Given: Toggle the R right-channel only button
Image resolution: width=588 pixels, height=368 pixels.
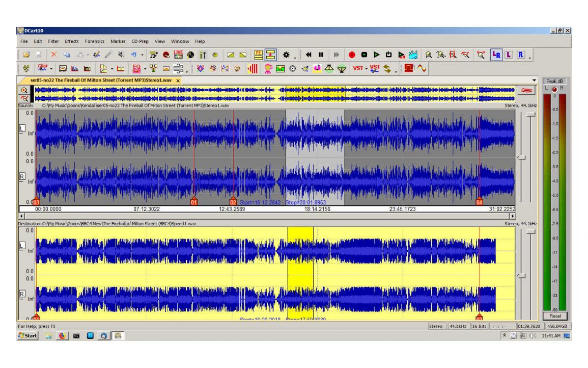Looking at the screenshot, I should coord(521,55).
